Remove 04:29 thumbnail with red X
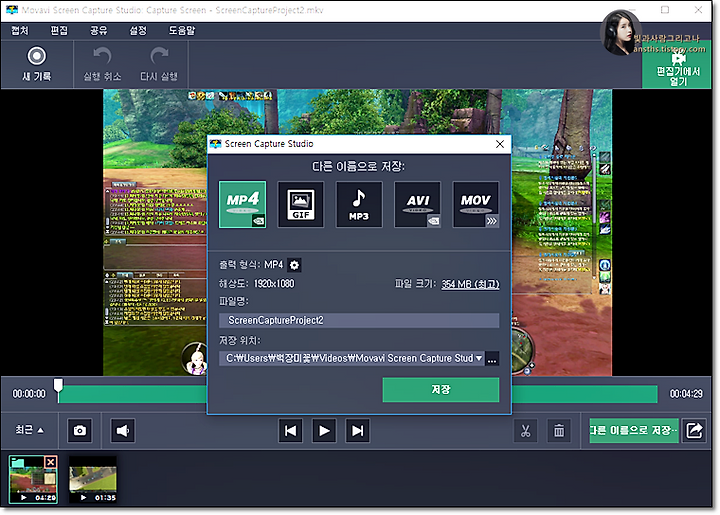 [x=51, y=462]
